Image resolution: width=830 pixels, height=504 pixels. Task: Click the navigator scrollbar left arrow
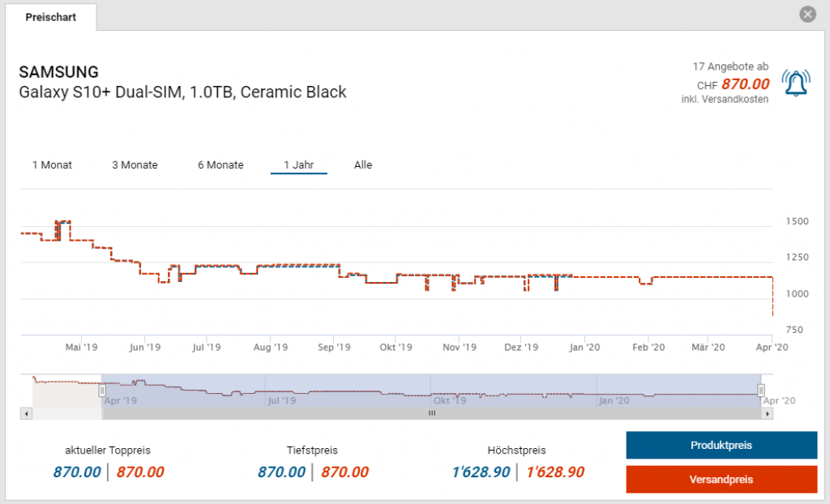[x=27, y=413]
